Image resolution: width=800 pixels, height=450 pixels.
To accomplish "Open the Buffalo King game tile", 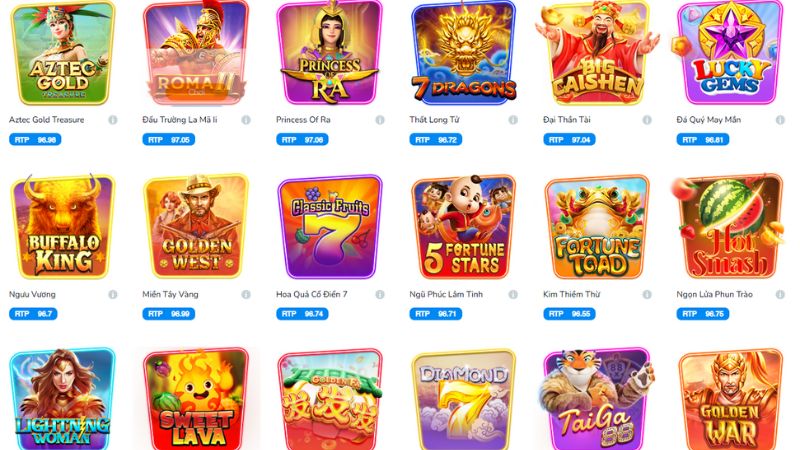I will coord(62,227).
